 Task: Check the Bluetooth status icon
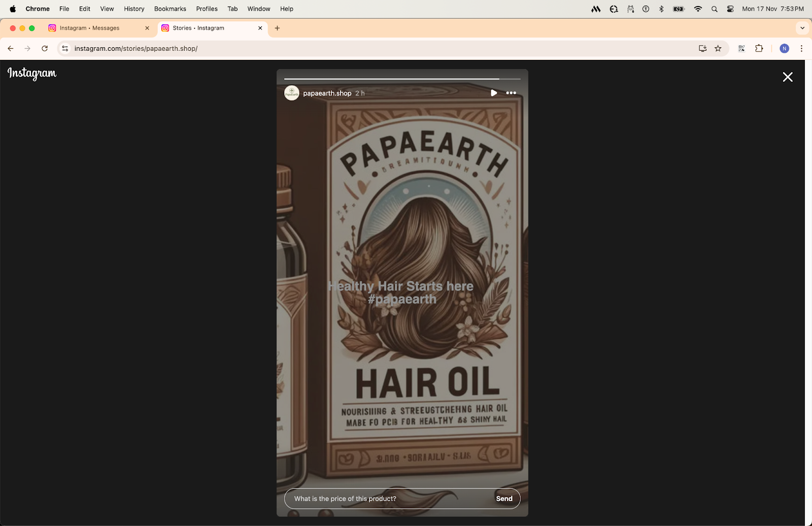pos(661,9)
